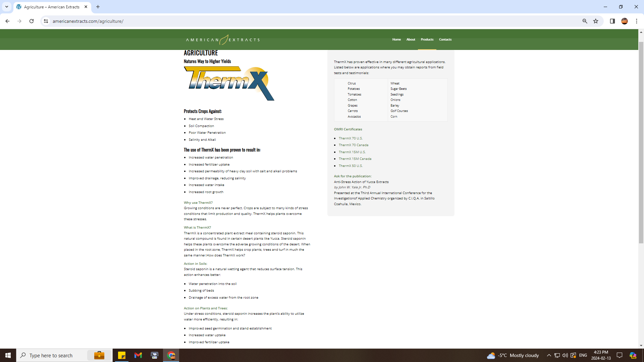644x362 pixels.
Task: Go to the About menu item
Action: pyautogui.click(x=411, y=40)
